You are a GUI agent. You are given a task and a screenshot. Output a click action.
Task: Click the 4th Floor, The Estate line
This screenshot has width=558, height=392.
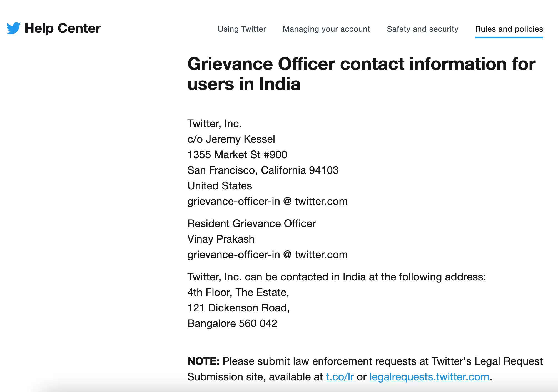pyautogui.click(x=238, y=292)
